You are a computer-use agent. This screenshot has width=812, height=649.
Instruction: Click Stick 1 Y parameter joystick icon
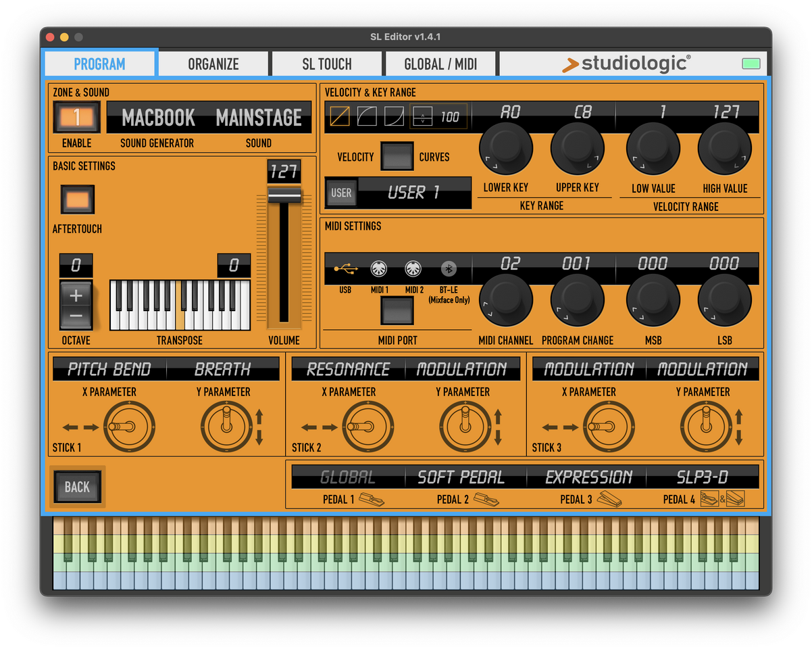pos(227,427)
